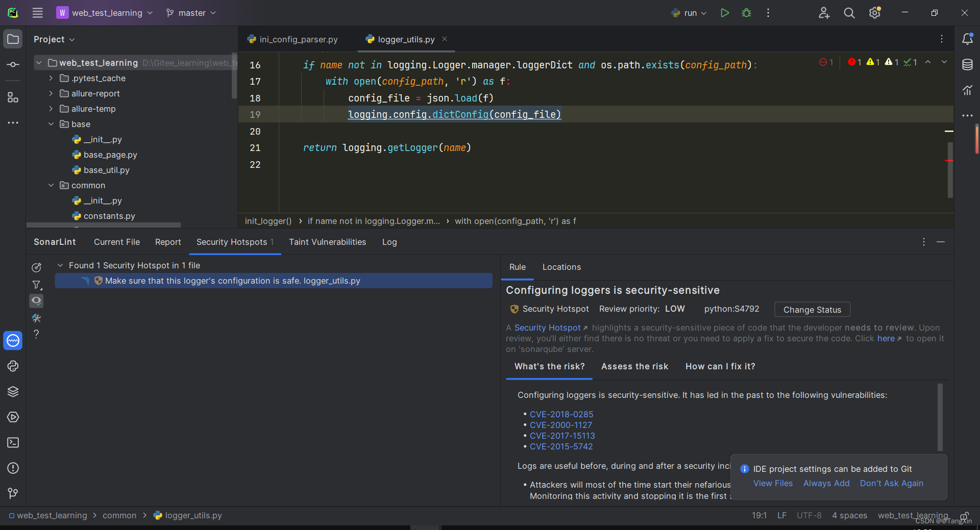Viewport: 980px width, 530px height.
Task: Click the UTF-8 encoding status widget
Action: [809, 515]
